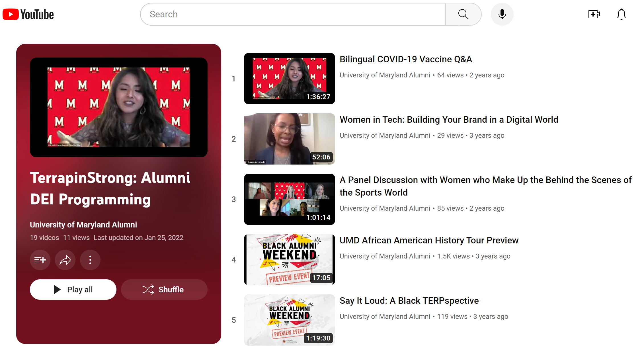
Task: Open the UMD African American History Tour thumbnail
Action: click(289, 260)
